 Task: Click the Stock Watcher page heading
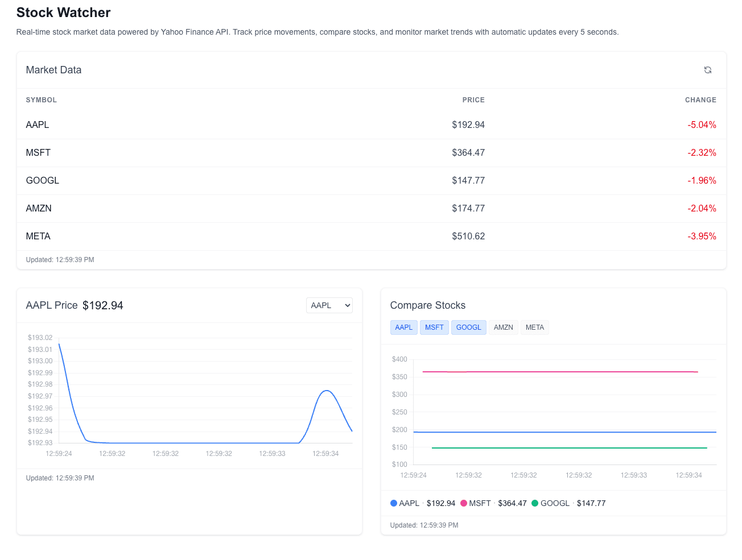[x=63, y=13]
